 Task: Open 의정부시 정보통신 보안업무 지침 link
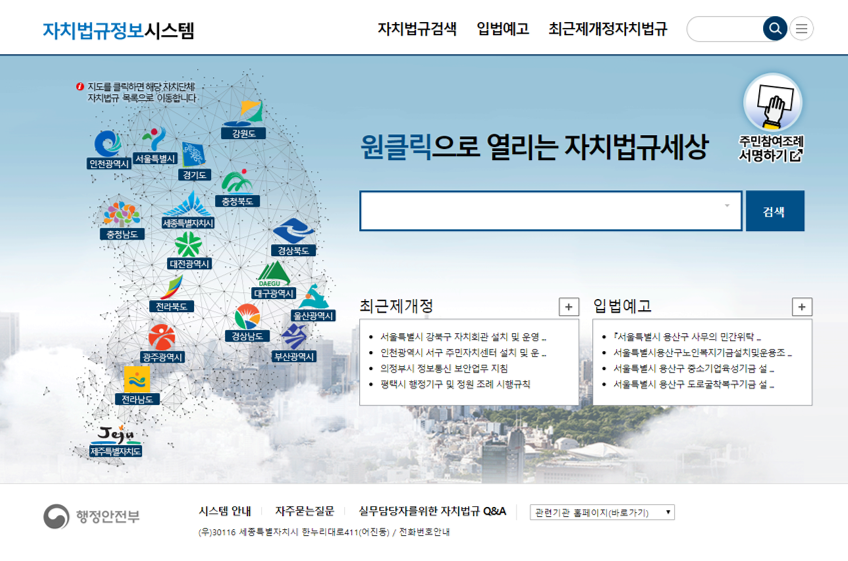(444, 368)
